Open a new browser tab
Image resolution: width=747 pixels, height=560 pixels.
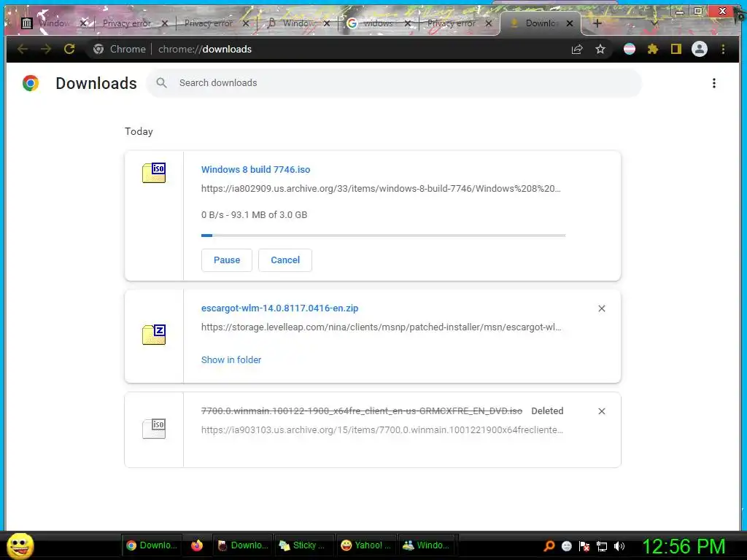point(597,23)
